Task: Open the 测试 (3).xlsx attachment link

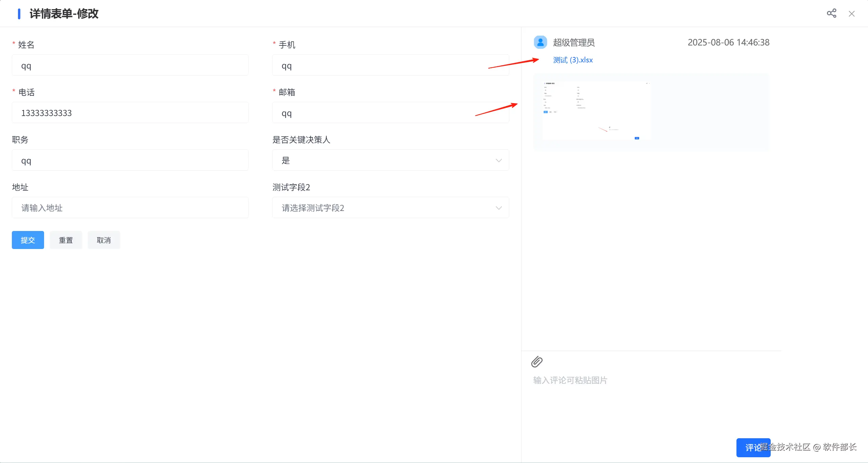Action: 573,60
